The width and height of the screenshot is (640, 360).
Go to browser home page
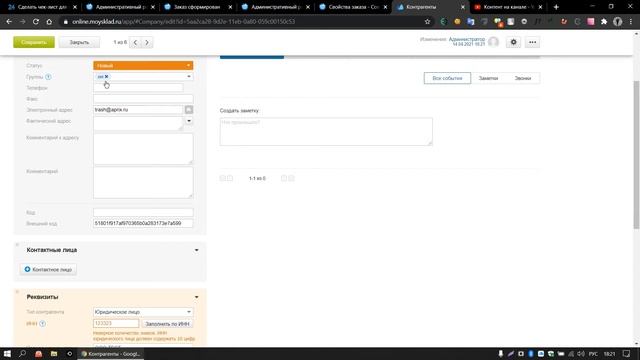(x=49, y=22)
